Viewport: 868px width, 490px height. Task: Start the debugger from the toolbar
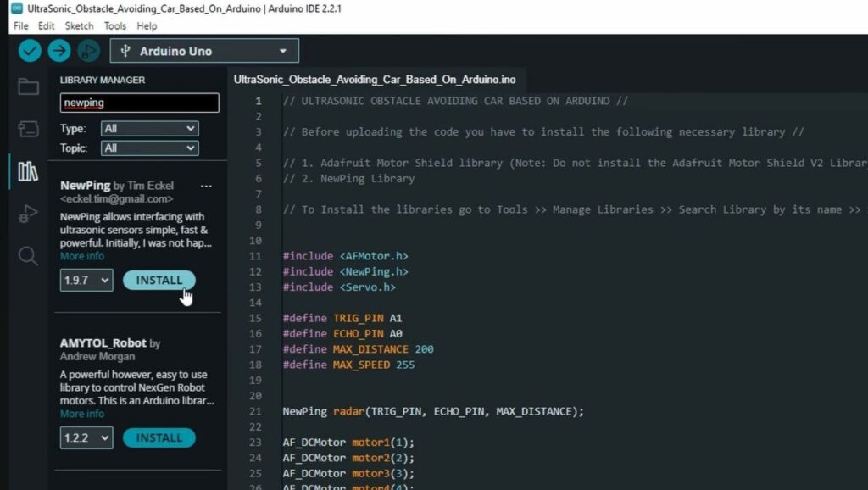coord(88,51)
